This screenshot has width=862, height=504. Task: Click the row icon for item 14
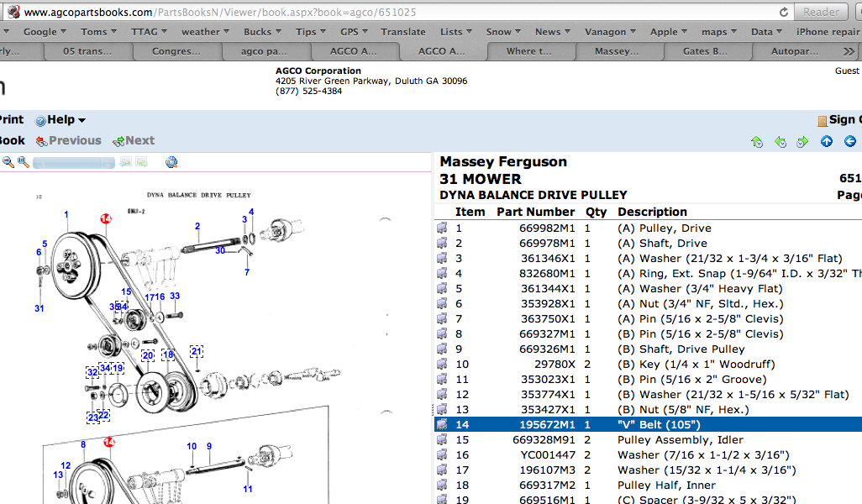[442, 424]
